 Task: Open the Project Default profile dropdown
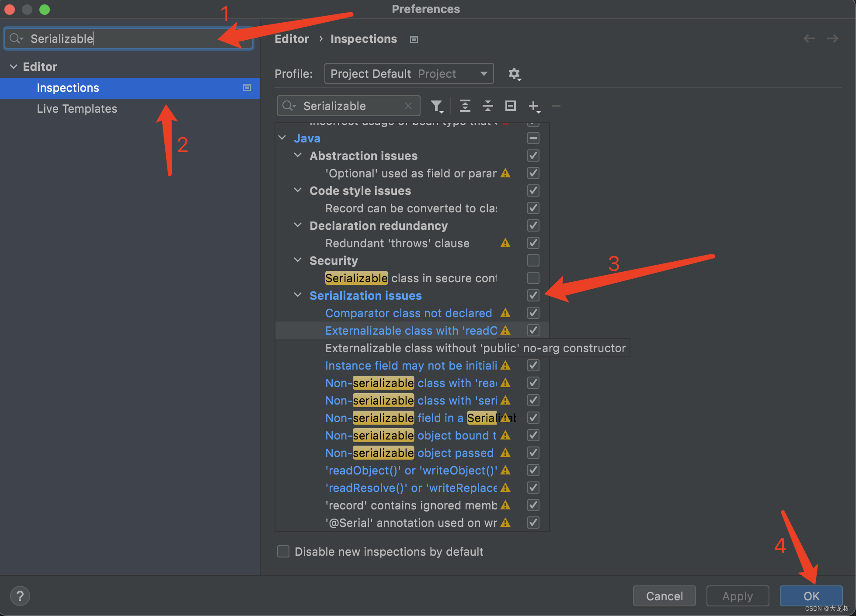pyautogui.click(x=409, y=74)
